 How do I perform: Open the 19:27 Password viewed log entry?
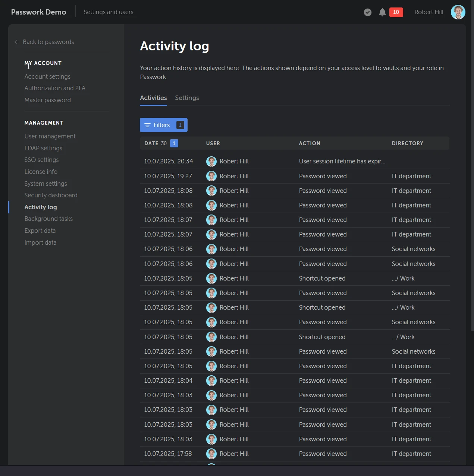[323, 176]
